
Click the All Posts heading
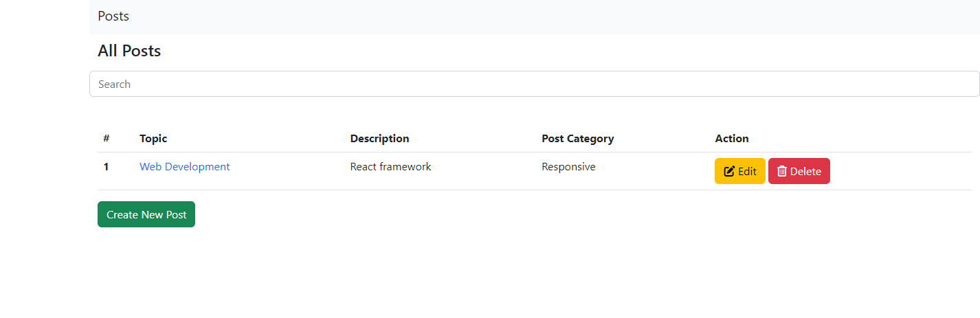[x=129, y=51]
